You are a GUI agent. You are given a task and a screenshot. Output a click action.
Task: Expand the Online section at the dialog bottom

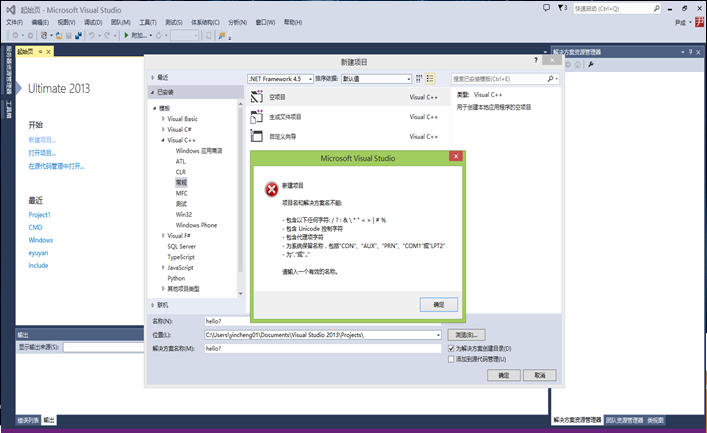click(152, 305)
